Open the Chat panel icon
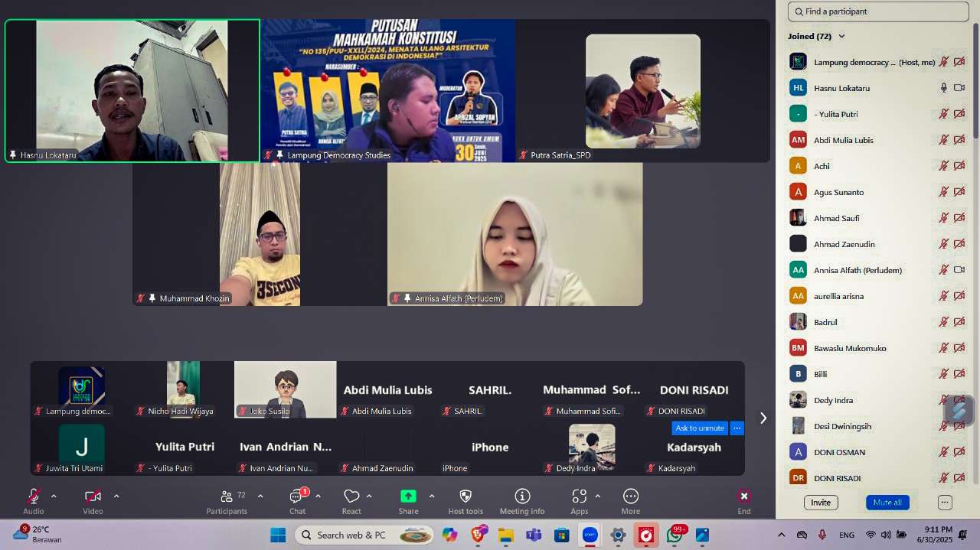Image resolution: width=980 pixels, height=550 pixels. tap(297, 496)
